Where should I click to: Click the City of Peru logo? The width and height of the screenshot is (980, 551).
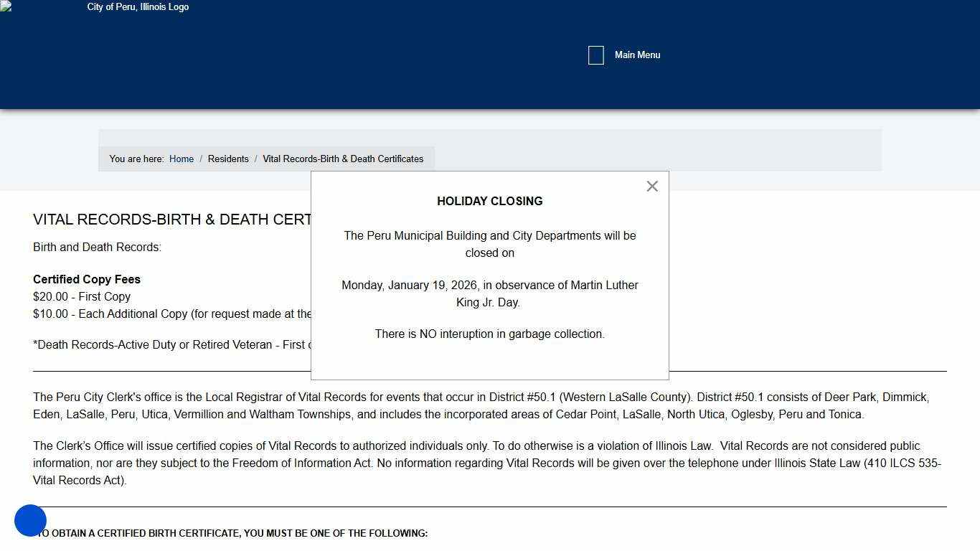click(136, 7)
